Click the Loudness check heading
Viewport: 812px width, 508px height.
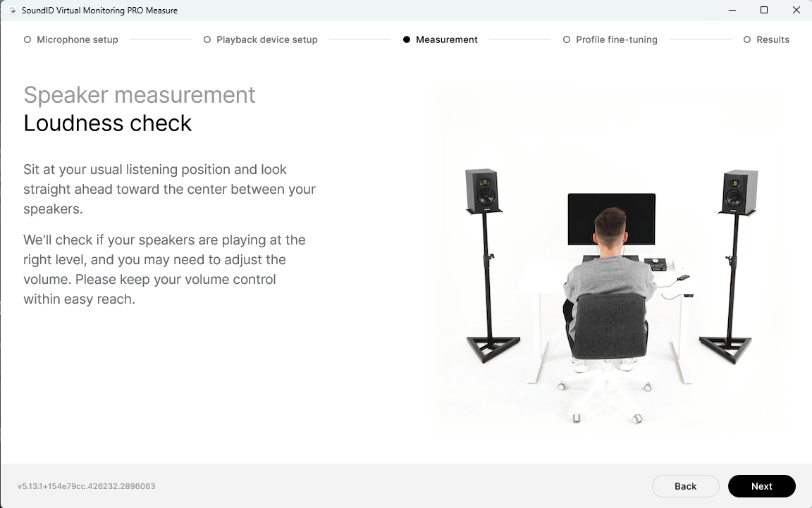point(108,123)
